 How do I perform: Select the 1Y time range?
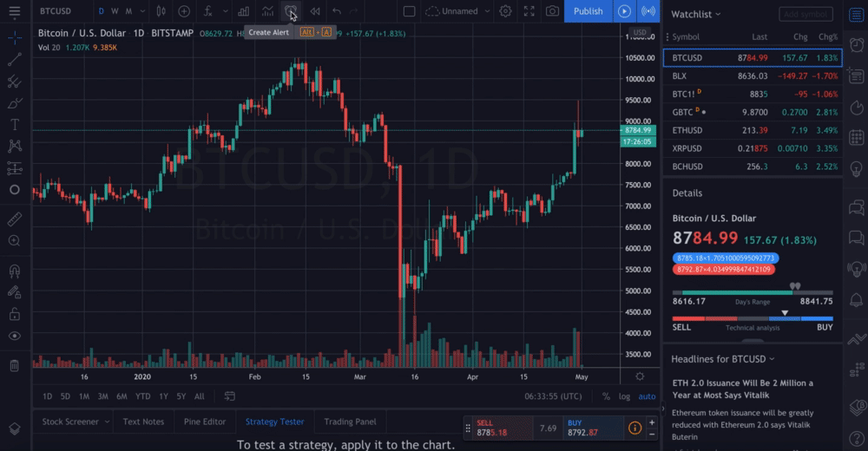coord(163,396)
